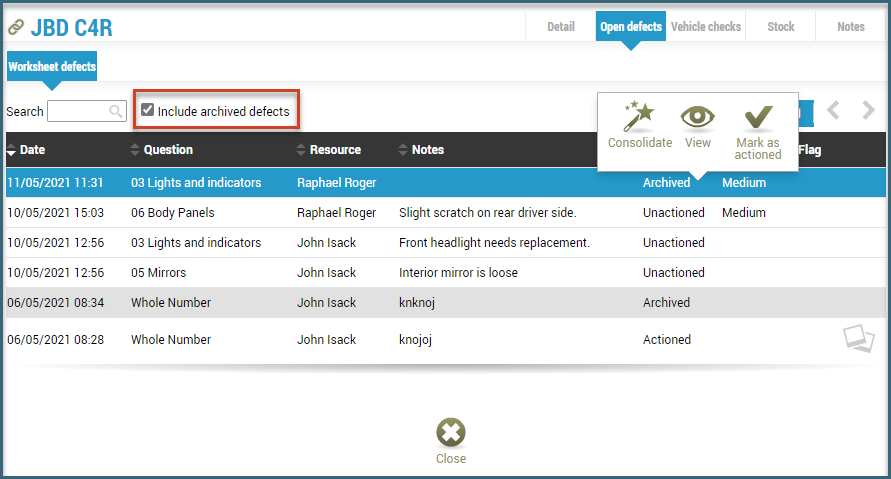The width and height of the screenshot is (891, 479).
Task: Click the Flag column header
Action: tap(810, 150)
